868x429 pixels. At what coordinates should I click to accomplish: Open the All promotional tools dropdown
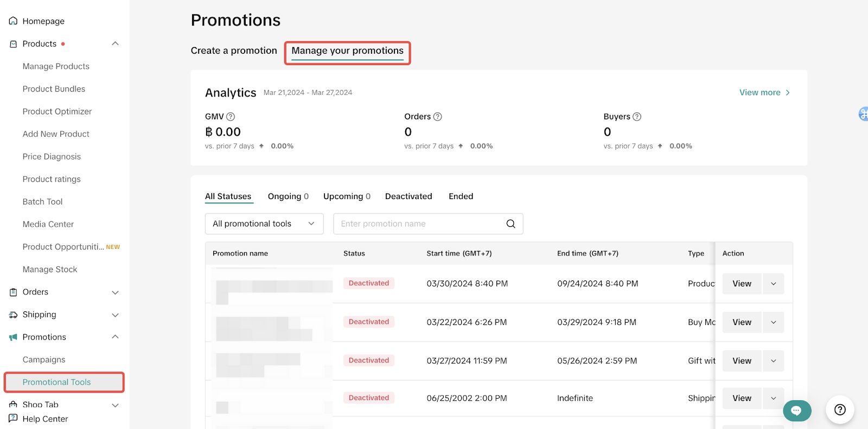coord(264,224)
